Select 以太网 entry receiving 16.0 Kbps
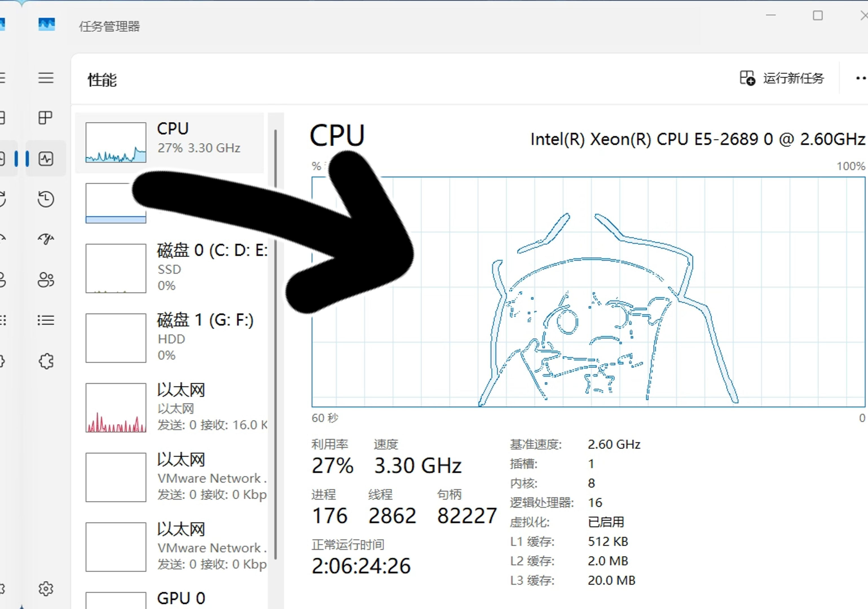The image size is (868, 609). 169,407
